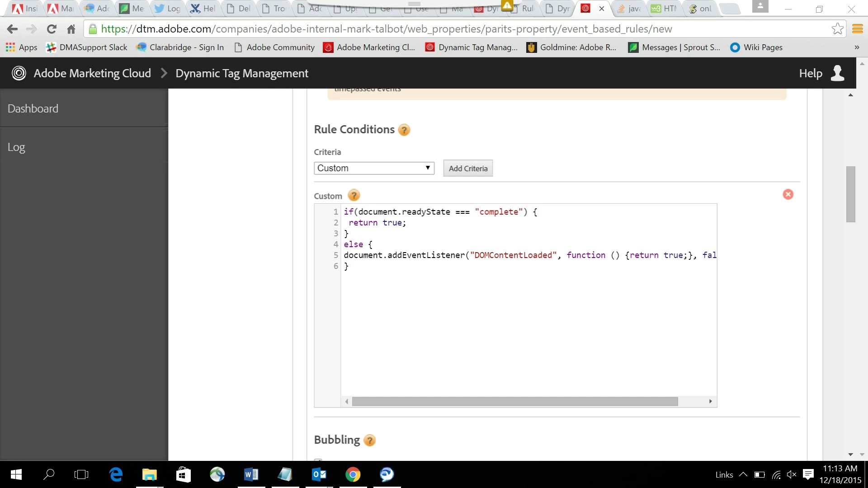Open the Log sidebar item

[x=16, y=147]
